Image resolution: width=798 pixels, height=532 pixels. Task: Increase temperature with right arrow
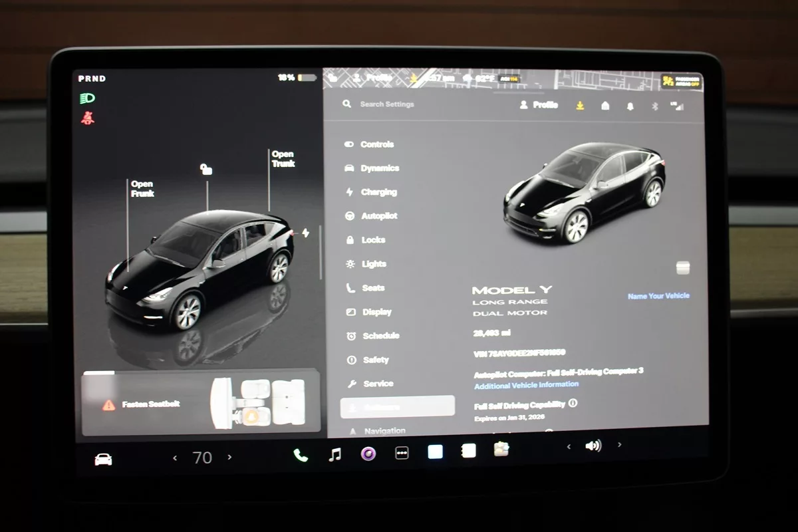(x=230, y=457)
